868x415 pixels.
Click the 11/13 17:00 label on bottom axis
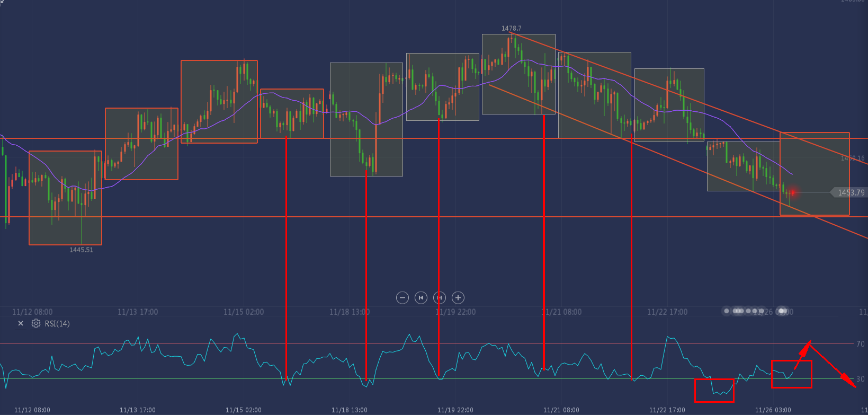pos(138,410)
